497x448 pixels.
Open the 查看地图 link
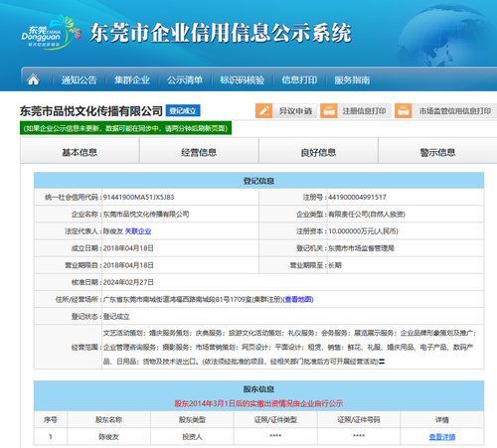(x=298, y=299)
